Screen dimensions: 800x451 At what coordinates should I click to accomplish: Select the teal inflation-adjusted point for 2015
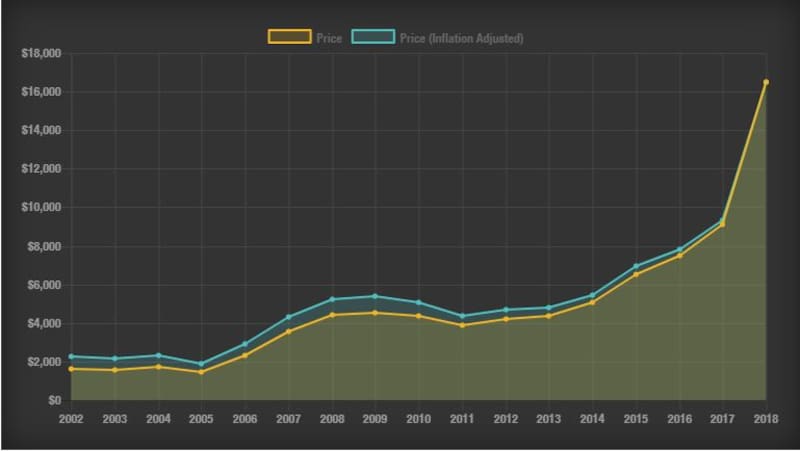(x=636, y=266)
